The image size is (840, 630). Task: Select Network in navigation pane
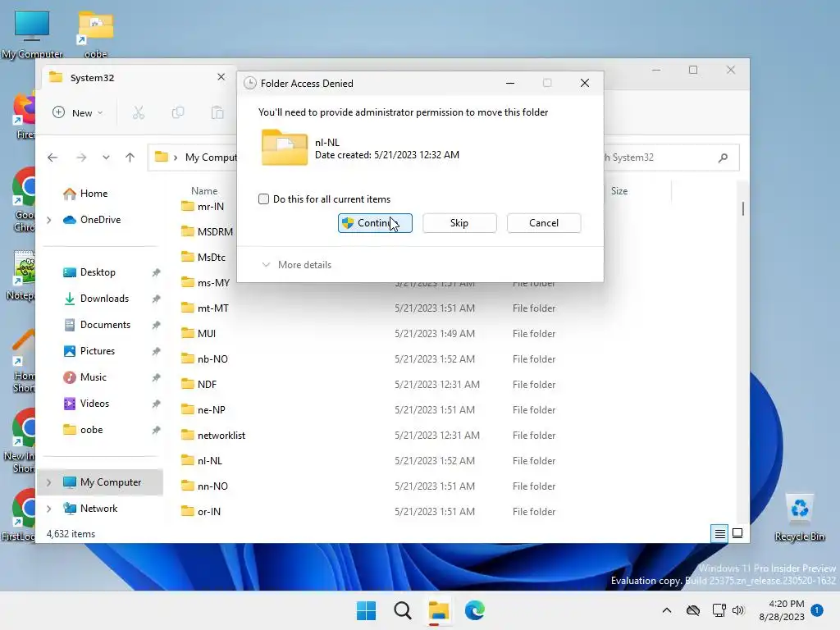tap(90, 509)
